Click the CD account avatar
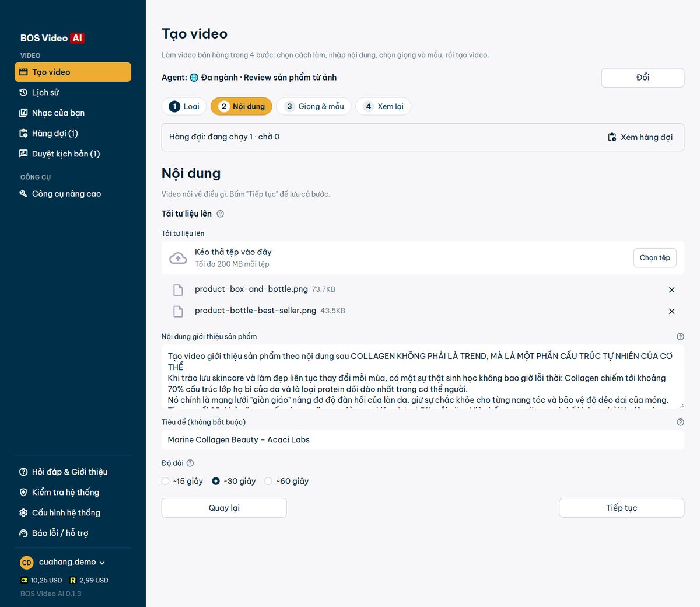 point(27,563)
